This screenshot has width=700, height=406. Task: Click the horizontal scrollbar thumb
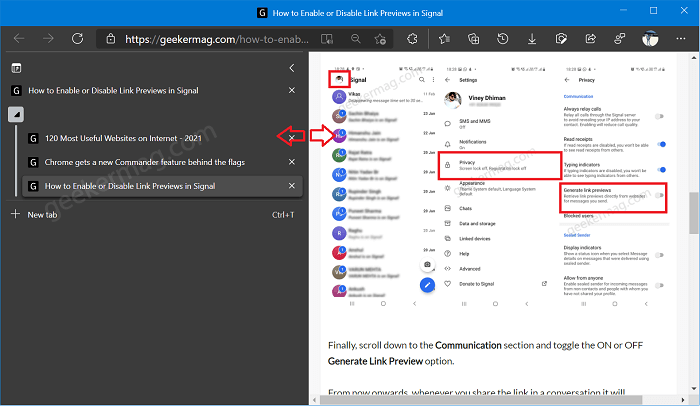click(481, 400)
